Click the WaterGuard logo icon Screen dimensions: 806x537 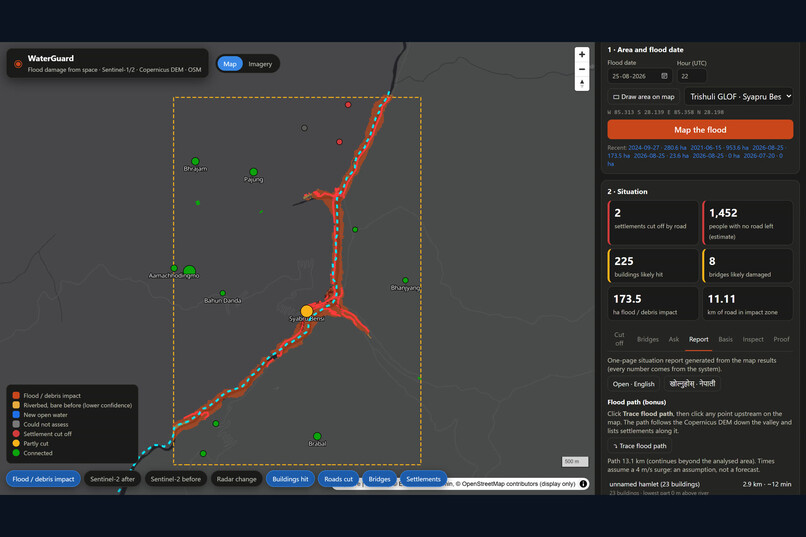pos(18,64)
